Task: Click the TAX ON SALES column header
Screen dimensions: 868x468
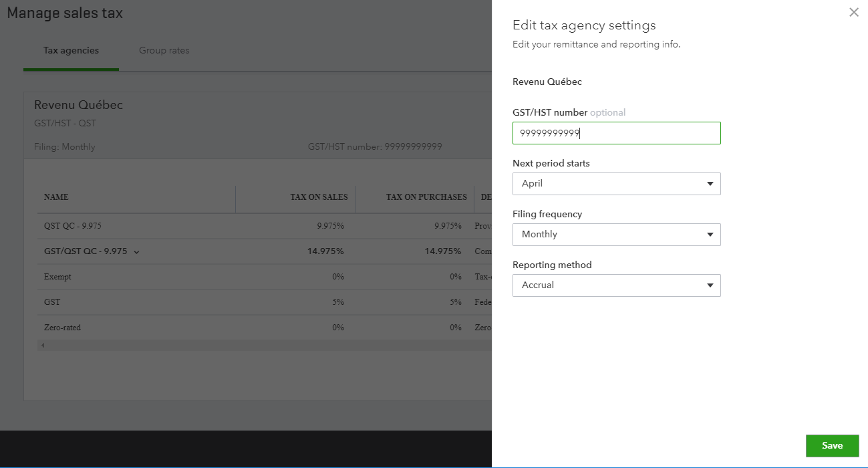Action: click(x=319, y=197)
